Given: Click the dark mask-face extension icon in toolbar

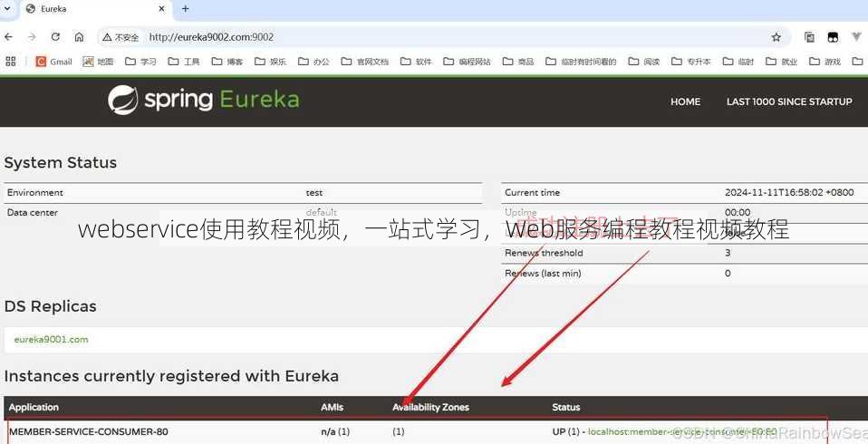Looking at the screenshot, I should point(833,37).
